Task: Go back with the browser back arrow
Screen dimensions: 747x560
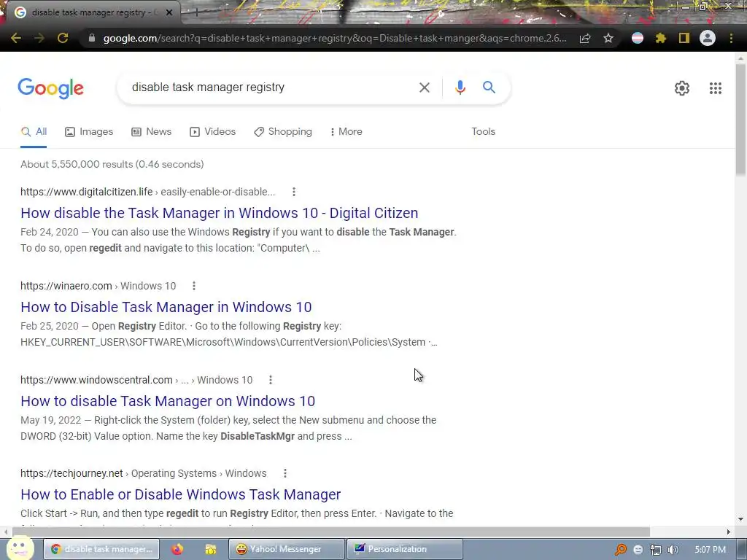Action: point(16,38)
